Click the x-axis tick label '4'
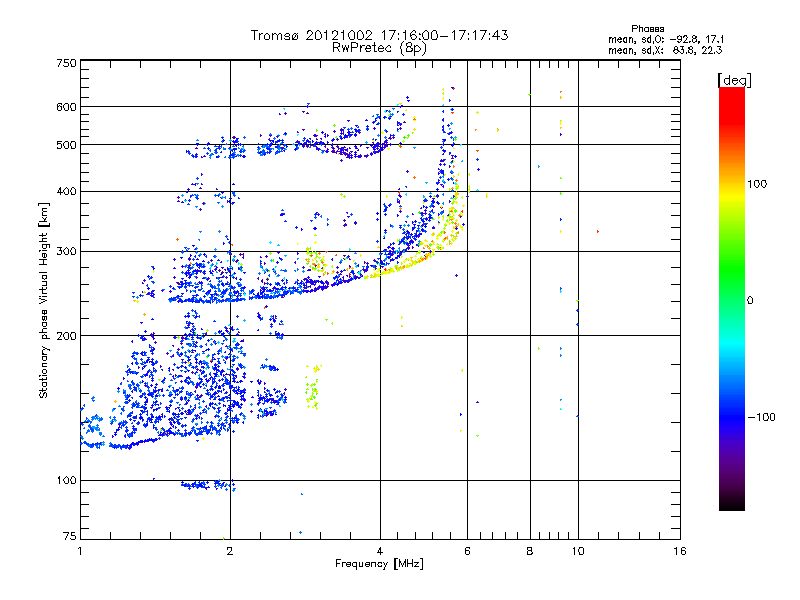This screenshot has height=600, width=800. (380, 551)
